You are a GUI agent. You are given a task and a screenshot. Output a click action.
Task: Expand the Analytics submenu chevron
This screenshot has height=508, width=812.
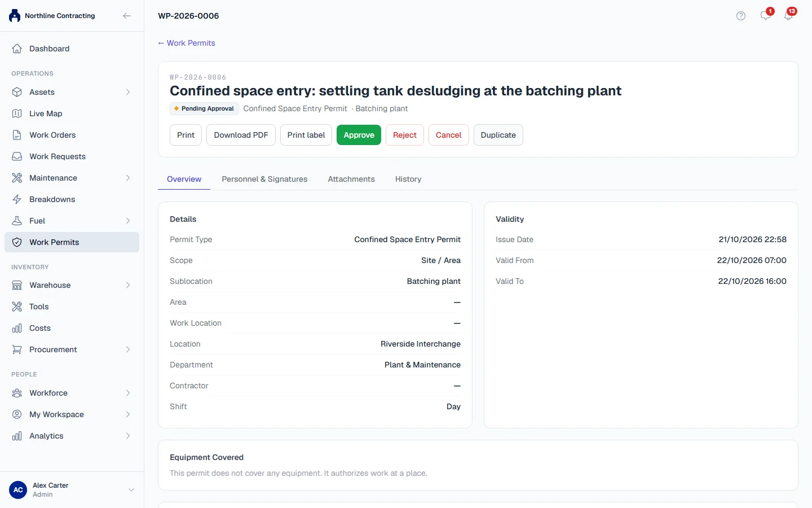(128, 436)
